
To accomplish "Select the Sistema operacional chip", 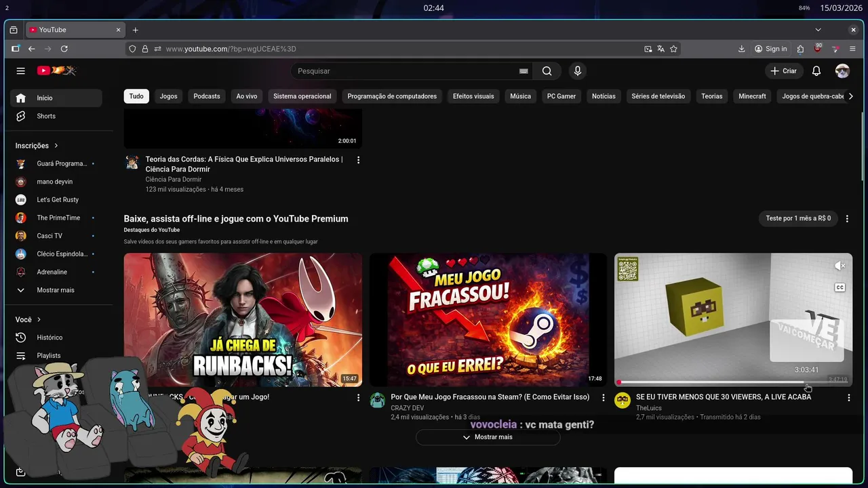I will point(302,96).
